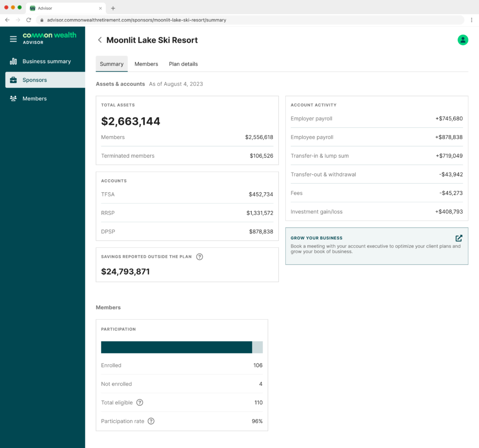
Task: Close the Advisor browser tab
Action: pyautogui.click(x=100, y=8)
